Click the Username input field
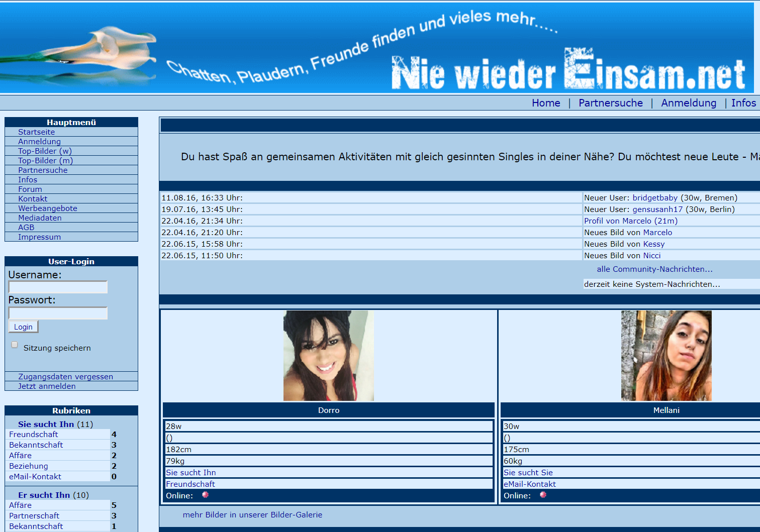 58,287
